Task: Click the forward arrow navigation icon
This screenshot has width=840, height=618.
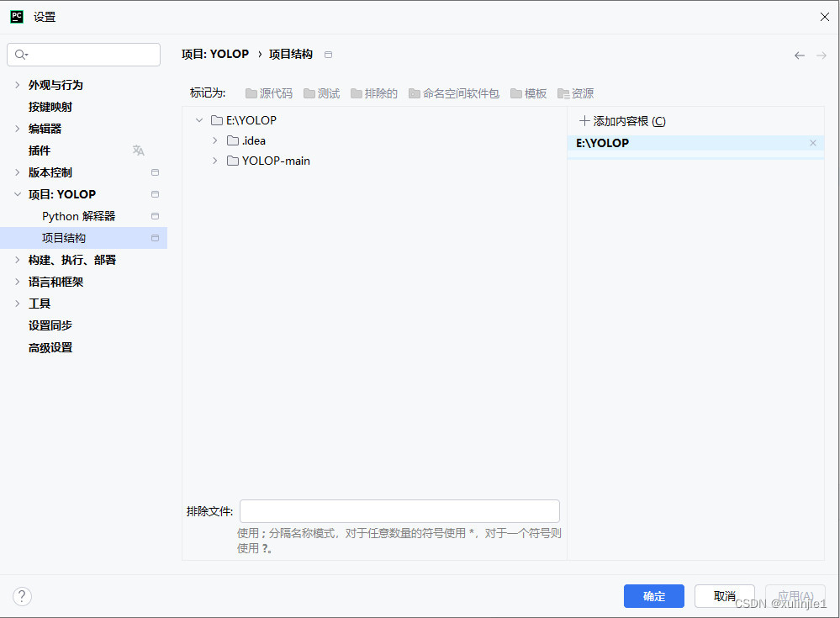Action: tap(822, 55)
